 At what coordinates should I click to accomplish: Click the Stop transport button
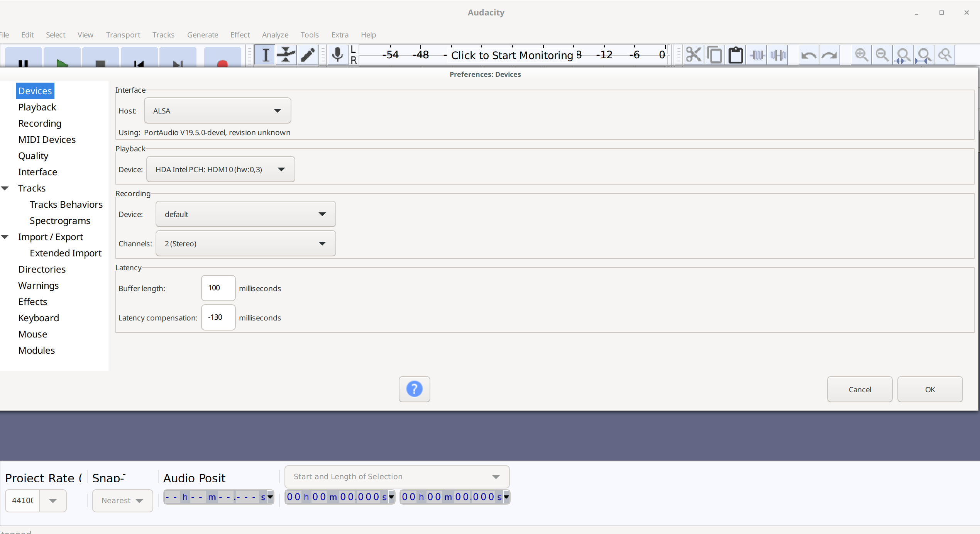pos(100,57)
